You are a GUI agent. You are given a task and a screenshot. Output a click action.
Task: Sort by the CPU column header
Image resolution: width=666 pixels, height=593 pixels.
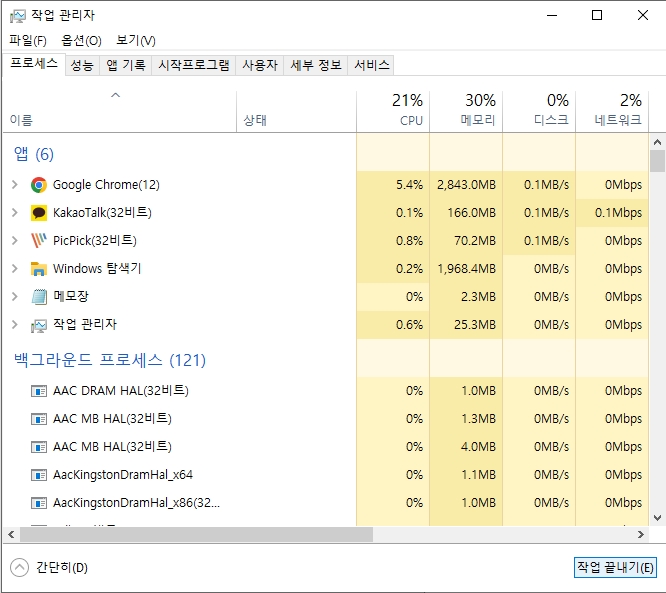[x=393, y=111]
